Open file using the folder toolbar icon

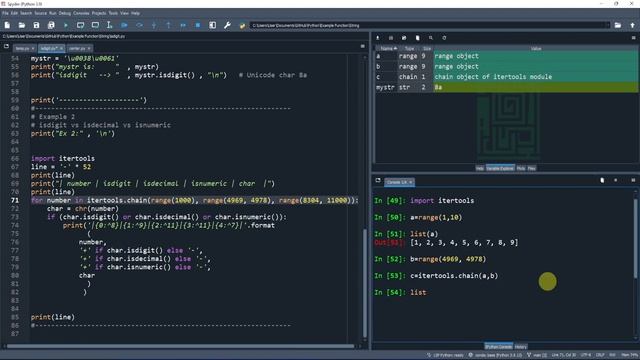(22, 25)
